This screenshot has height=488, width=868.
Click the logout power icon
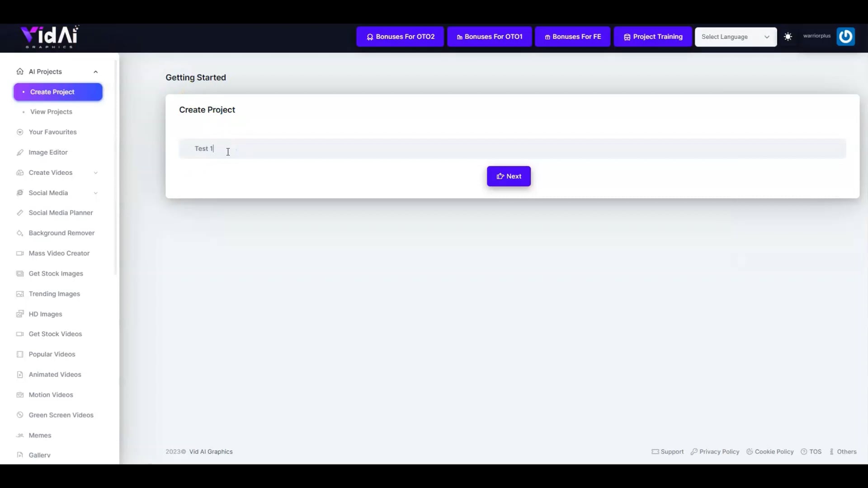845,37
